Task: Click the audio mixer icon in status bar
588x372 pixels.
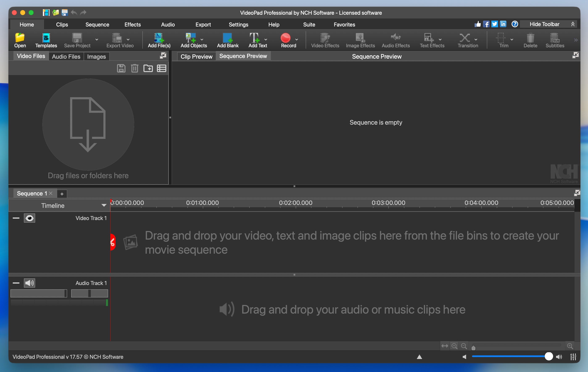Action: coord(573,357)
